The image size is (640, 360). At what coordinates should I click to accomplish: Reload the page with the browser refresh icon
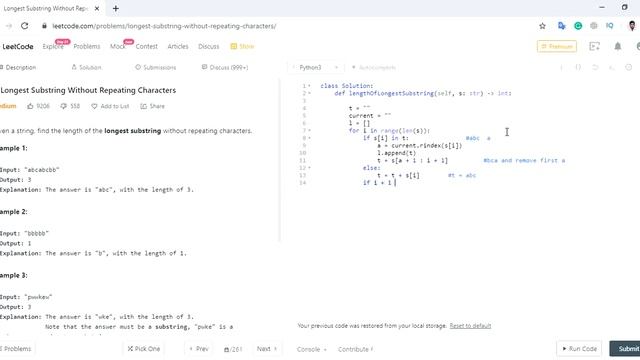[24, 26]
